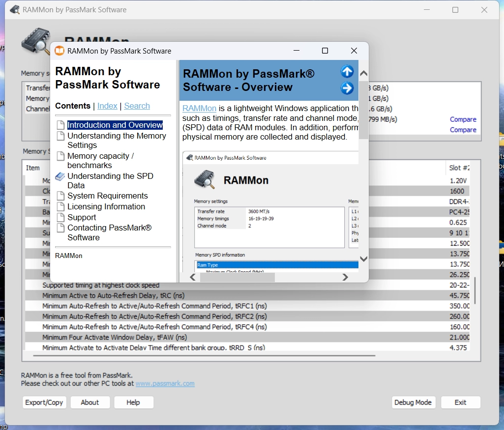Open Licensing Information topic
This screenshot has height=430, width=504.
coord(106,206)
